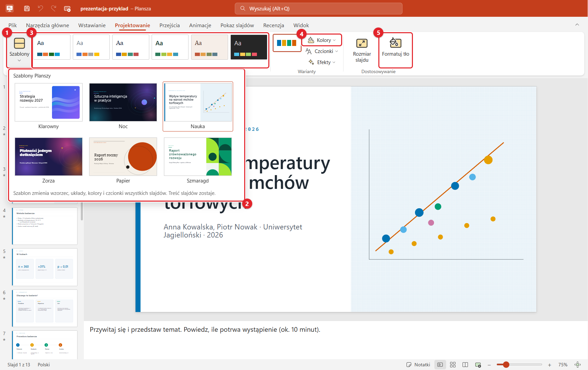Open reading view icon in status bar
The image size is (588, 370).
coord(465,365)
